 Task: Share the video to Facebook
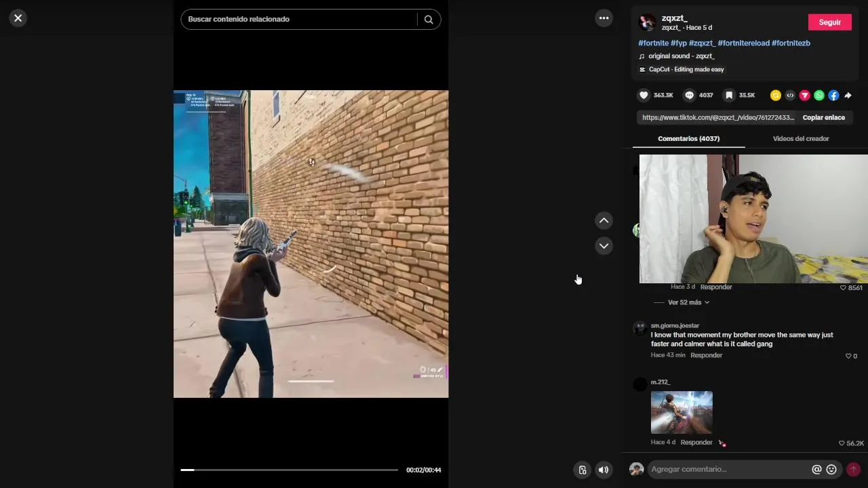[x=833, y=96]
